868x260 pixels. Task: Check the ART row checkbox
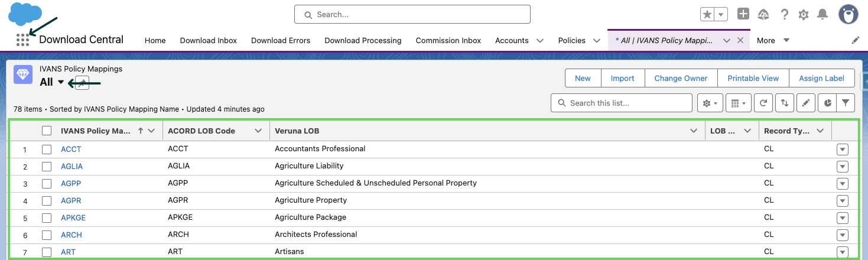tap(47, 252)
